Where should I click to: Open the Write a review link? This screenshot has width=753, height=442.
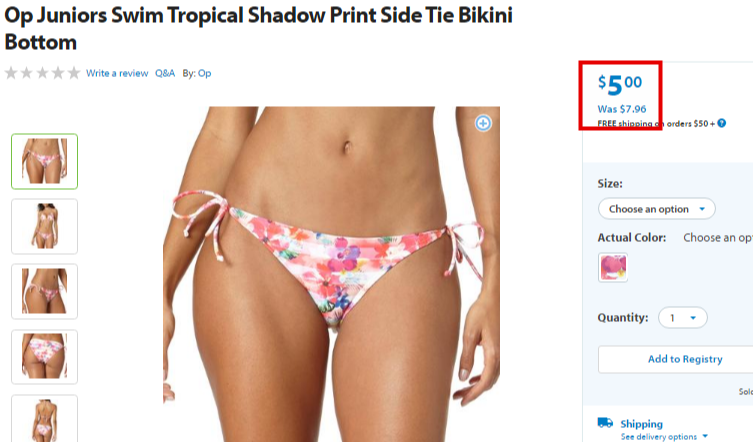click(117, 74)
